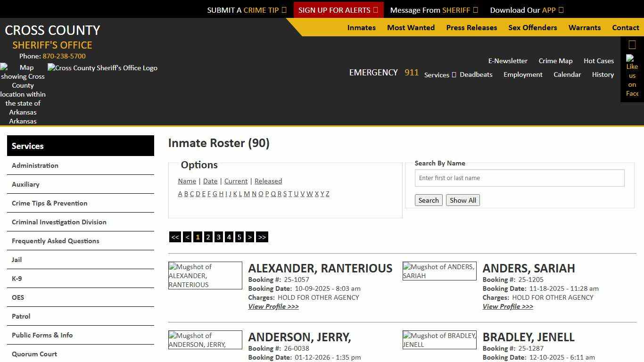The width and height of the screenshot is (644, 362).
Task: Click the Enter first or last name field
Action: point(519,178)
